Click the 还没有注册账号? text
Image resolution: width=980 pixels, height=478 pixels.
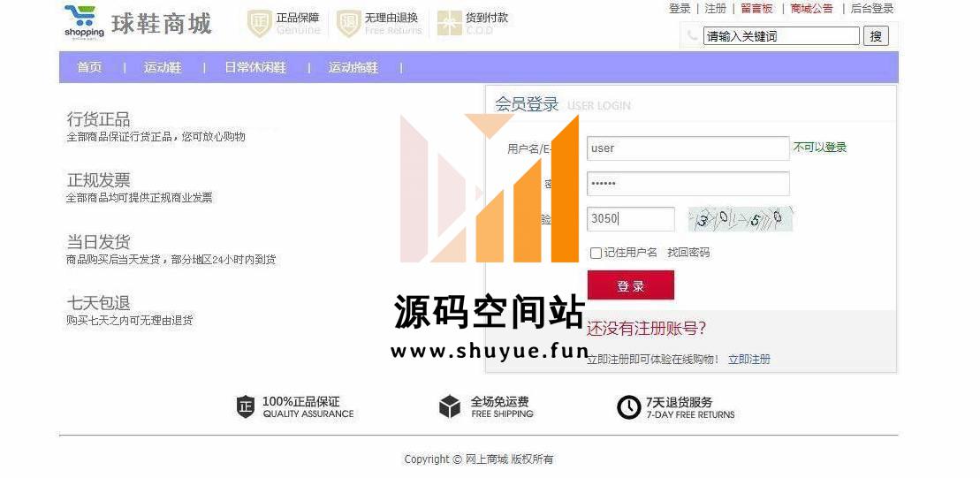(646, 328)
